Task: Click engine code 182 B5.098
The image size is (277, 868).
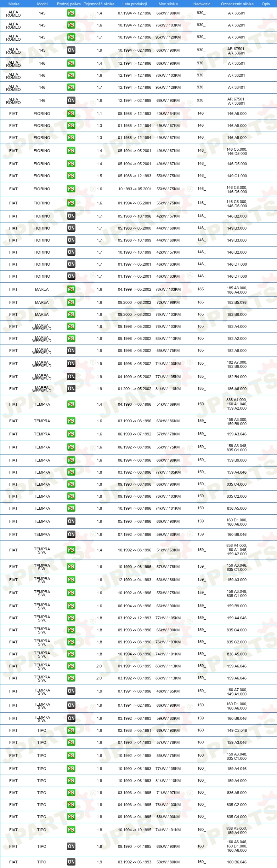Action: click(237, 302)
